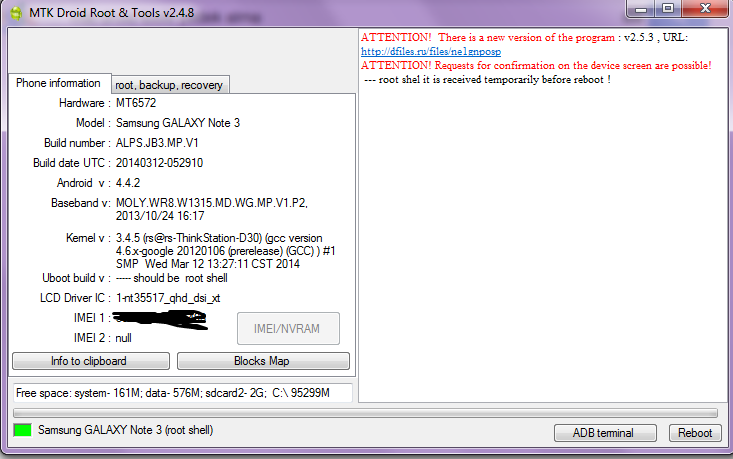Click the Free space information field
The height and width of the screenshot is (459, 733).
[x=182, y=393]
